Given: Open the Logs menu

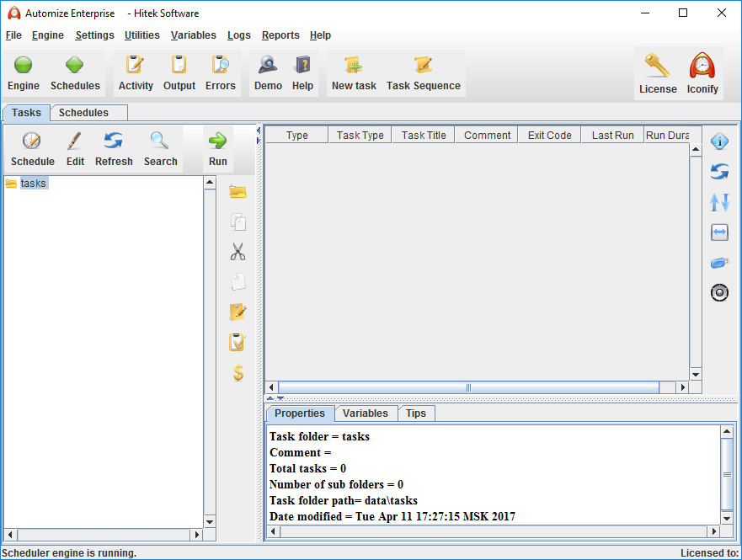Looking at the screenshot, I should (x=239, y=35).
